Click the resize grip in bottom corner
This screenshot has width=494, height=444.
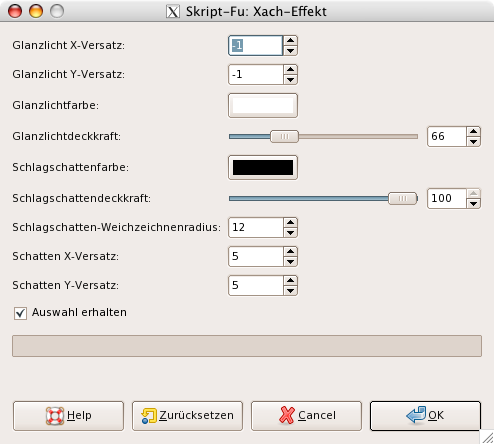[x=487, y=437]
